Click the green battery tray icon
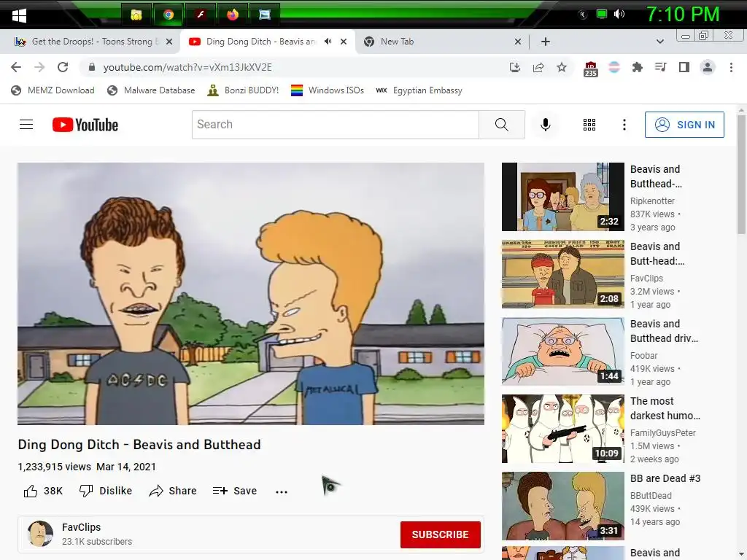The height and width of the screenshot is (560, 747). (x=602, y=15)
